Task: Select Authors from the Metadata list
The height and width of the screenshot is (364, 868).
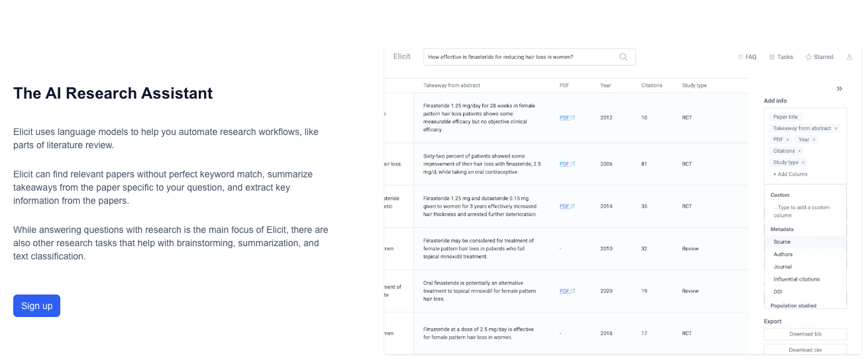Action: coord(783,254)
